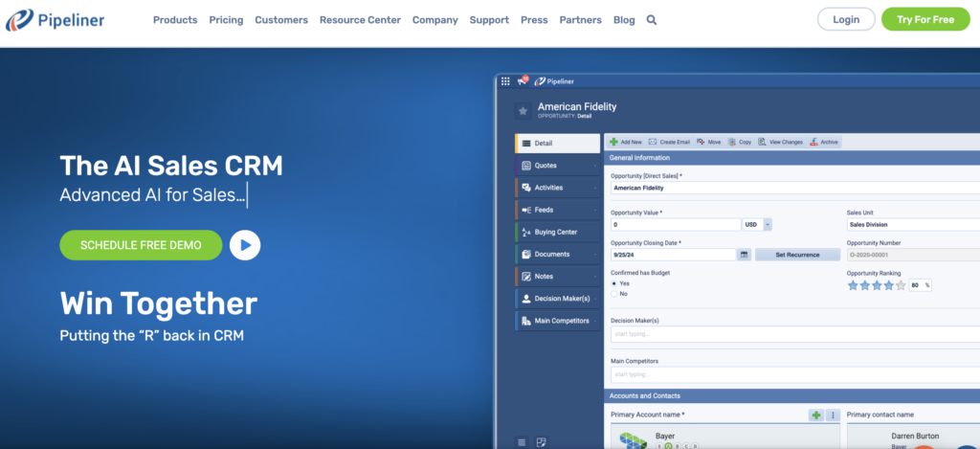Screen dimensions: 980x449
Task: Open the closing date calendar picker icon
Action: [744, 255]
